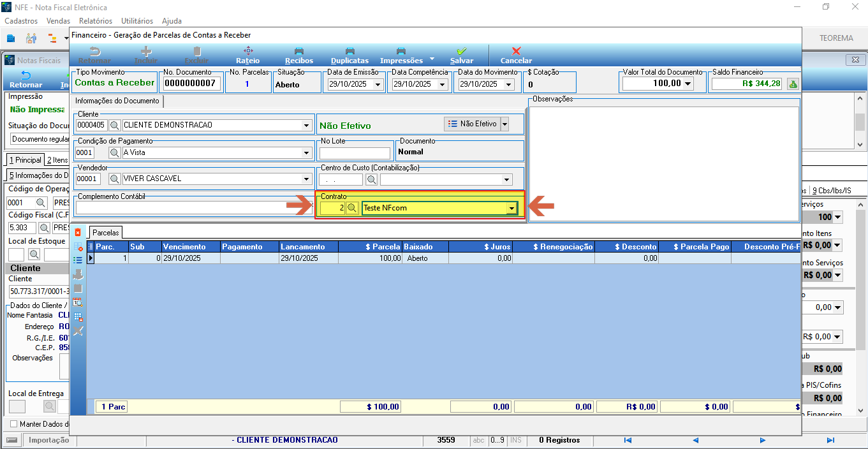Open the Data de Emissão date dropdown
The height and width of the screenshot is (449, 868).
pyautogui.click(x=377, y=84)
